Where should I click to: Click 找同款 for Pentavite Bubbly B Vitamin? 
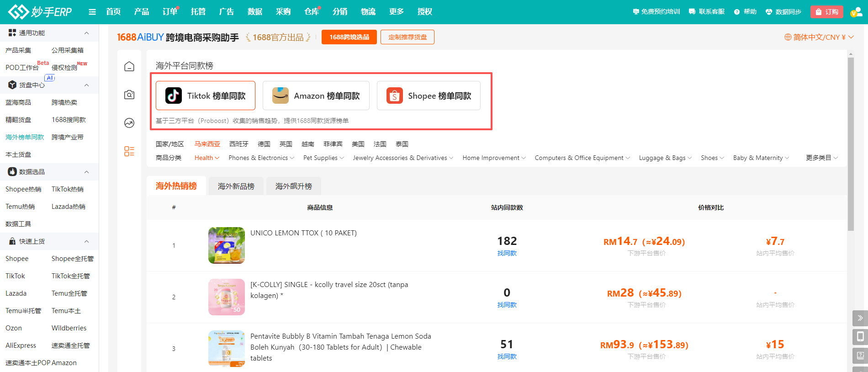point(507,356)
